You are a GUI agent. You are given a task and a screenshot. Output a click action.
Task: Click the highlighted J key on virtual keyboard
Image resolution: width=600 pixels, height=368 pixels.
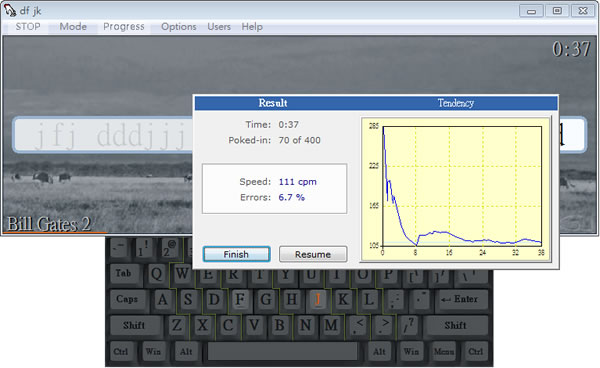(318, 299)
